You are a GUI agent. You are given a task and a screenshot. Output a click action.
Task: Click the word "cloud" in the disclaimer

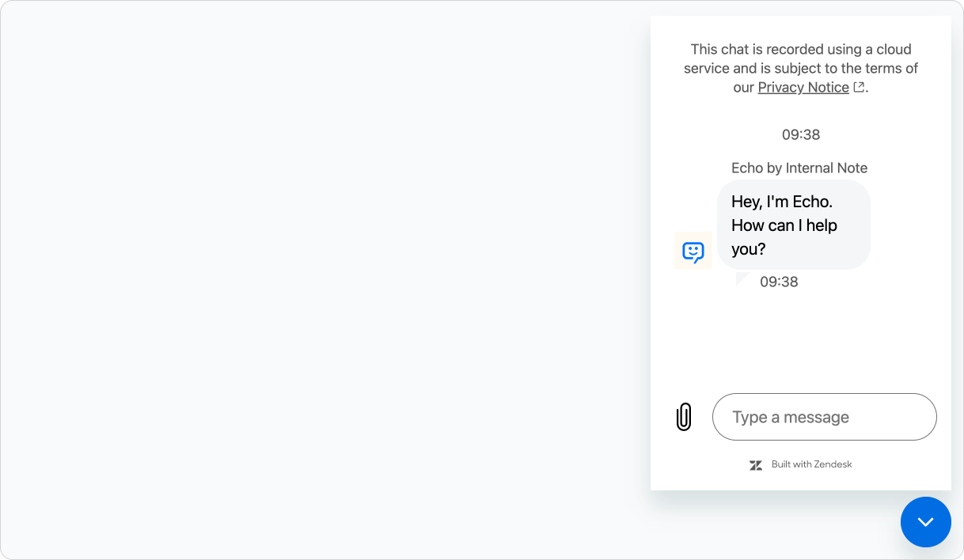[x=894, y=49]
